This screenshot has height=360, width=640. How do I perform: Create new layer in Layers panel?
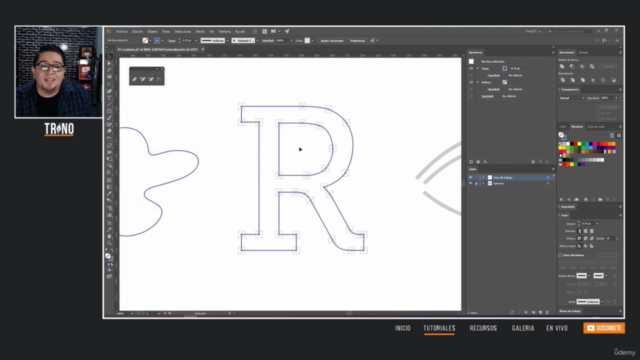click(x=540, y=312)
